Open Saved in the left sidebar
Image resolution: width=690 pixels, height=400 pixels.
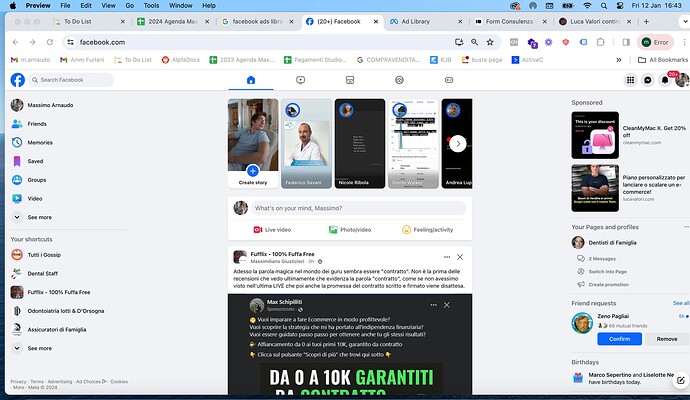tap(27, 161)
